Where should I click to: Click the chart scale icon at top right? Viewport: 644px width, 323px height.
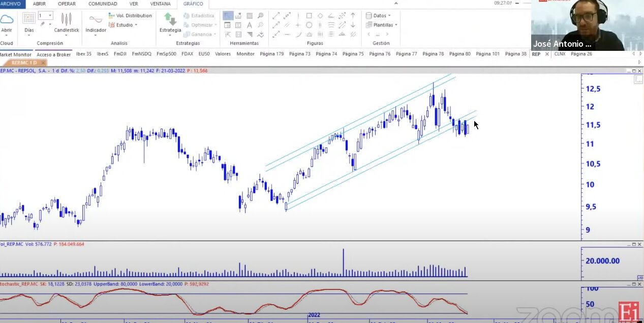click(638, 80)
